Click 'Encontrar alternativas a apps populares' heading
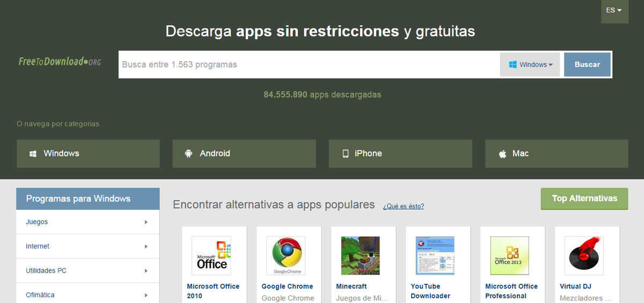 click(x=274, y=204)
